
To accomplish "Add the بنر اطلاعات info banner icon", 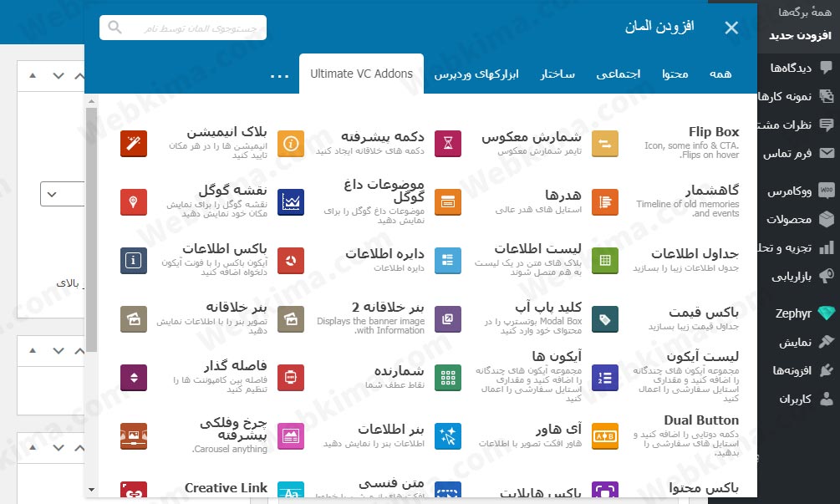I will (x=291, y=436).
